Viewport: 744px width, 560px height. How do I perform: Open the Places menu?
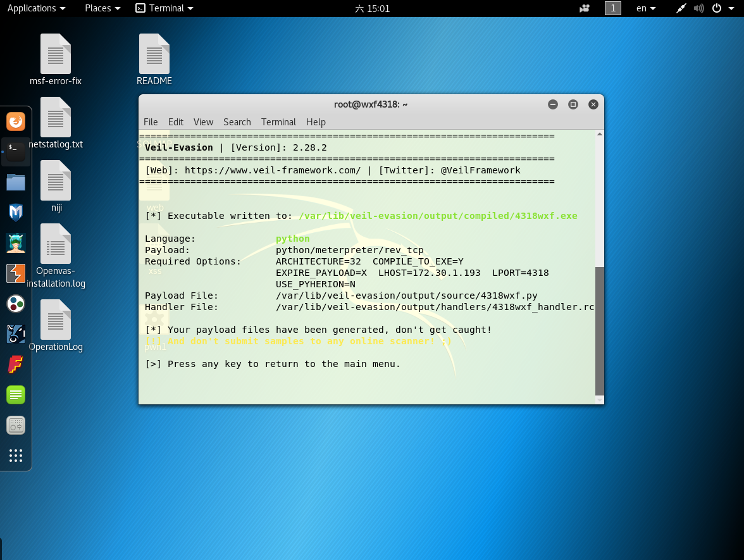102,8
